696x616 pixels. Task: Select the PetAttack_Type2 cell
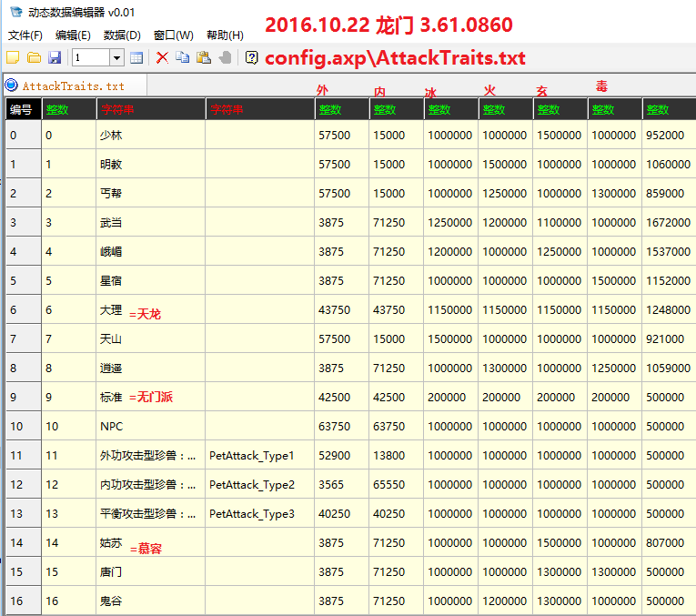(259, 485)
